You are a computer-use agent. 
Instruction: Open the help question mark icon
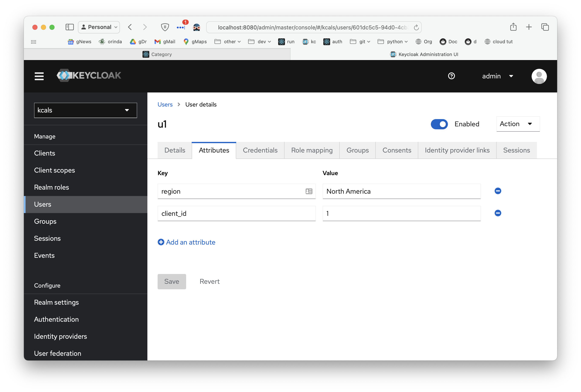tap(451, 76)
